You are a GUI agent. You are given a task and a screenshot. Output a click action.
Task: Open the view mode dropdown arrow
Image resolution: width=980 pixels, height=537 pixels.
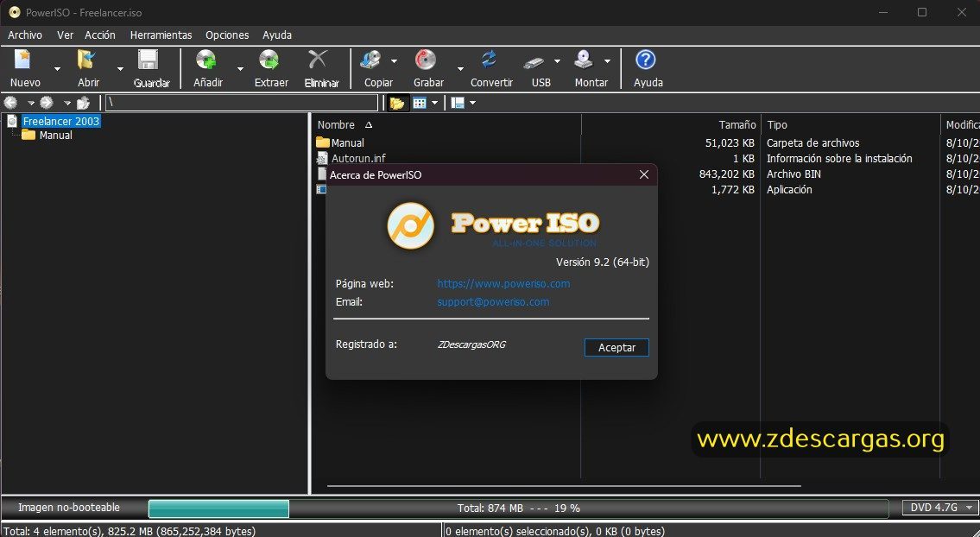click(x=435, y=103)
